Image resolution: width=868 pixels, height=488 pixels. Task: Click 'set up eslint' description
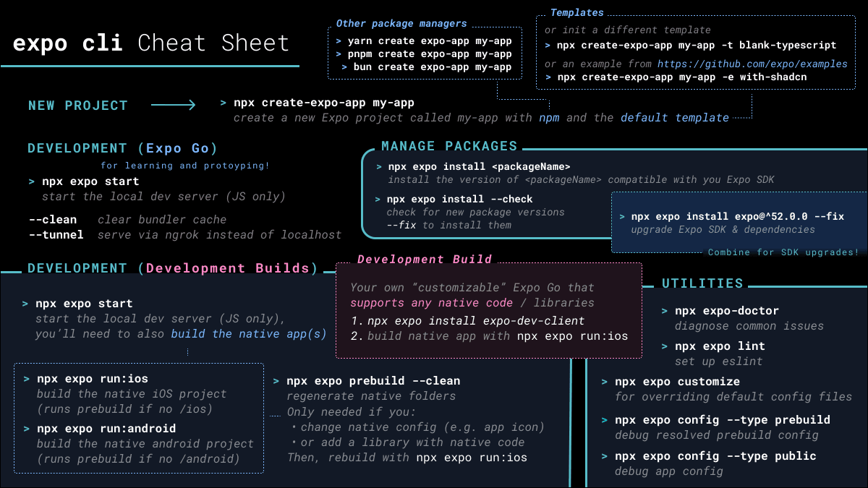pos(719,361)
